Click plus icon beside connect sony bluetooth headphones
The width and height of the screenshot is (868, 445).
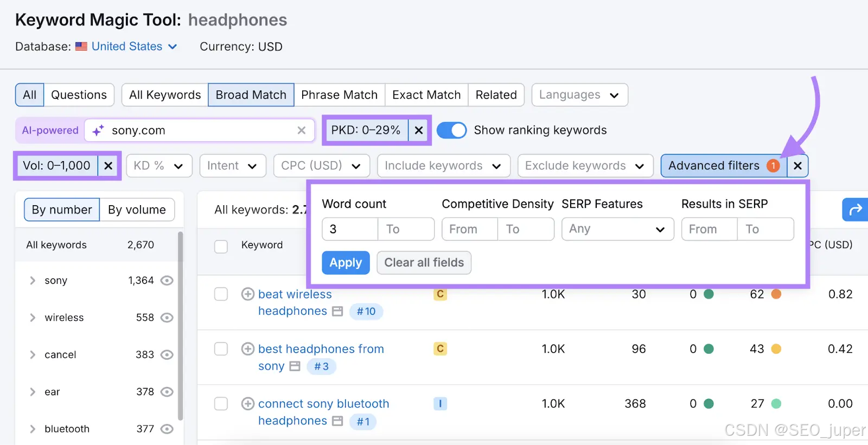248,404
